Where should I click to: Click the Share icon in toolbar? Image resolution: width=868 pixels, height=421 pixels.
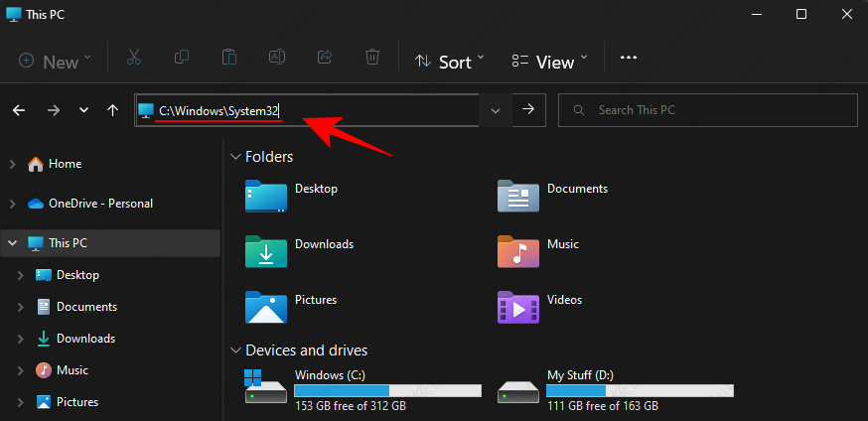pyautogui.click(x=325, y=60)
